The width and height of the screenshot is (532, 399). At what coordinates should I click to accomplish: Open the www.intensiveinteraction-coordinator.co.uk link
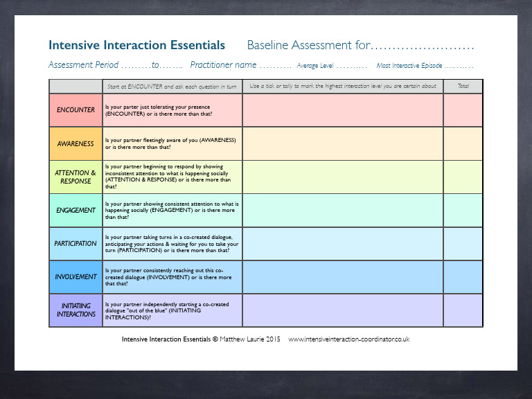click(x=348, y=339)
